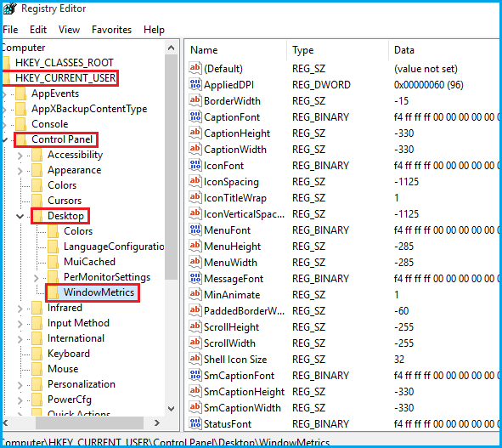Screen dimensions: 502x448
Task: Open the Edit menu
Action: (38, 30)
